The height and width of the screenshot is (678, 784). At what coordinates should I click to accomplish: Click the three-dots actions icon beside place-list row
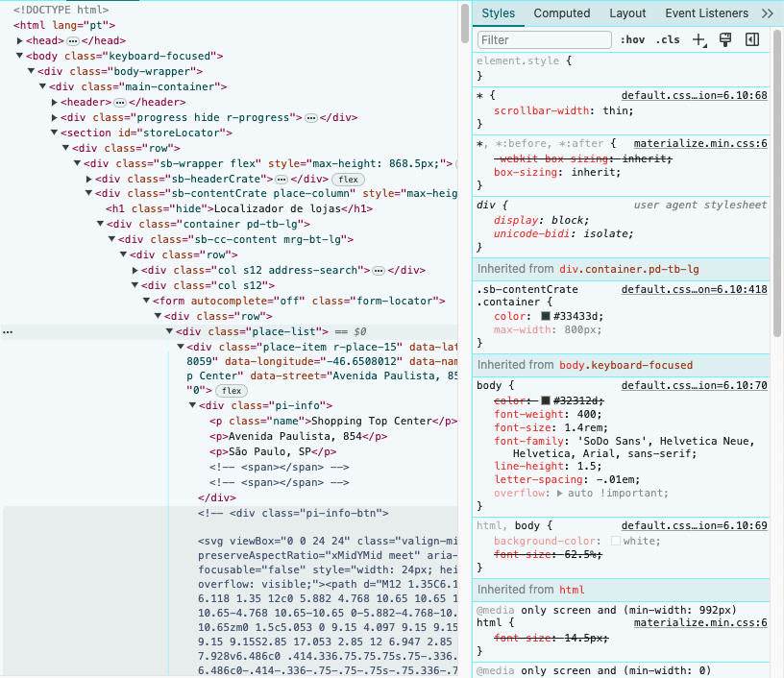coord(8,331)
